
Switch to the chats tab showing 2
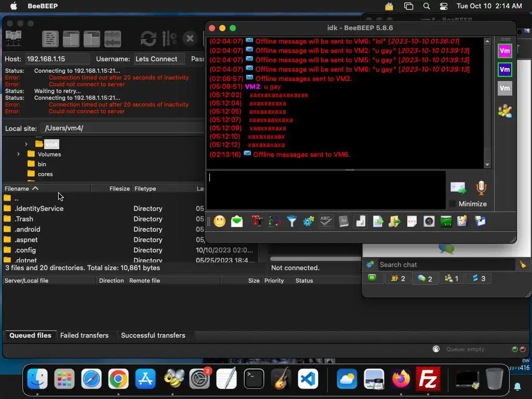click(x=424, y=278)
